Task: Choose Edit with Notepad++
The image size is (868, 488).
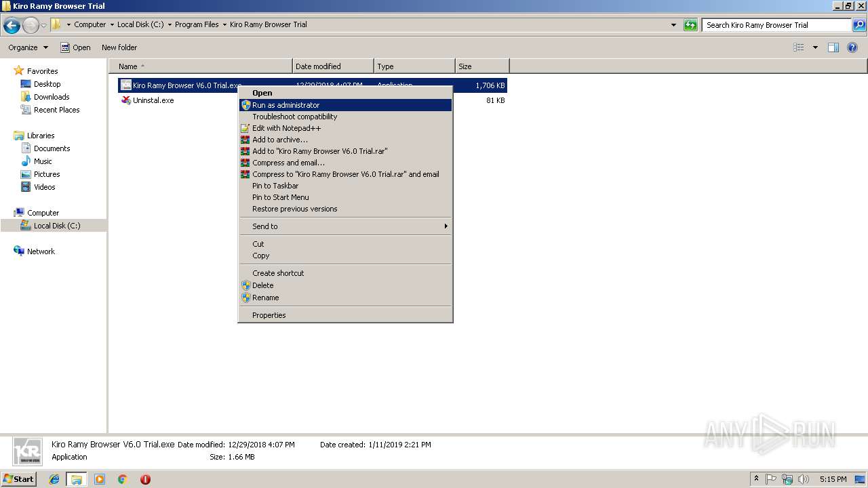Action: (x=345, y=128)
